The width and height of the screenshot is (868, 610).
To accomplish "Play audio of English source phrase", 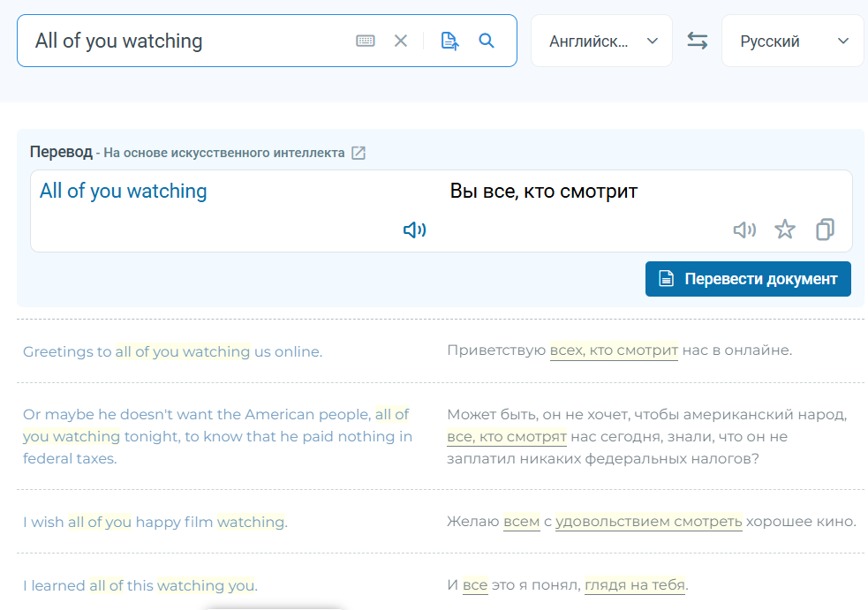I will pyautogui.click(x=414, y=230).
